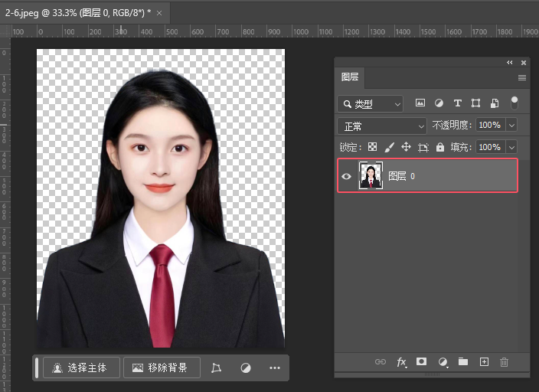Click the transform selection icon in taskbar
The image size is (539, 392).
pyautogui.click(x=217, y=367)
